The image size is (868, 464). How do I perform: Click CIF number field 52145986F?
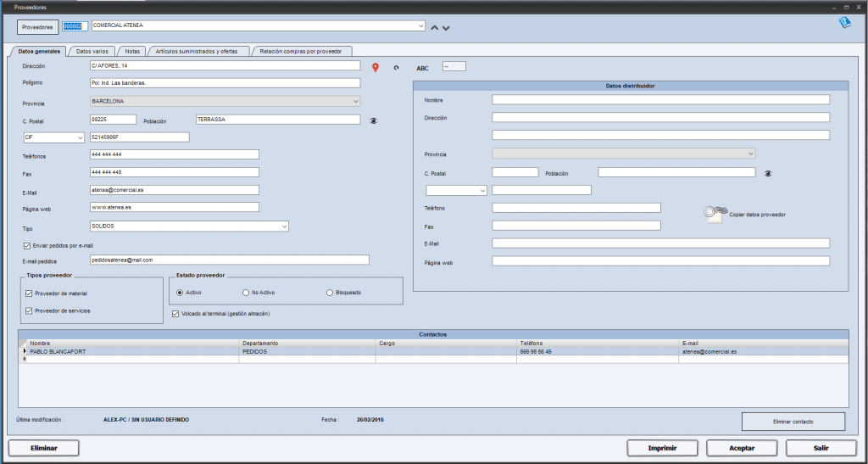(x=140, y=137)
